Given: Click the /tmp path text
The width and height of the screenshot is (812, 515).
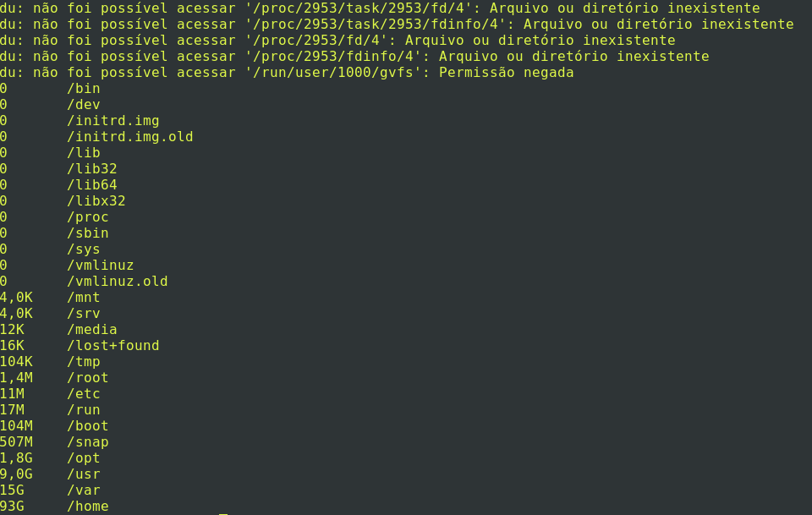Looking at the screenshot, I should pos(84,362).
